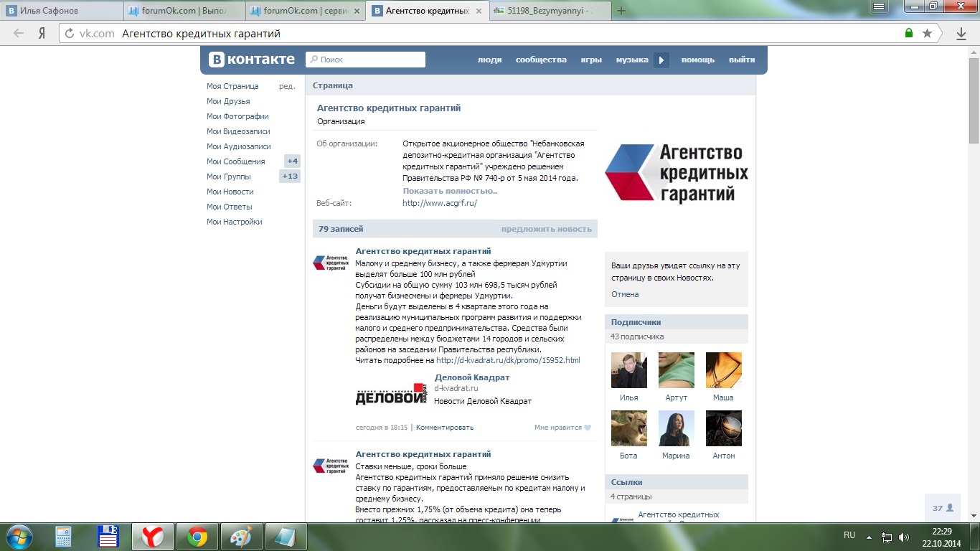The height and width of the screenshot is (551, 980).
Task: Click second post's Agency avatar icon
Action: click(x=330, y=466)
